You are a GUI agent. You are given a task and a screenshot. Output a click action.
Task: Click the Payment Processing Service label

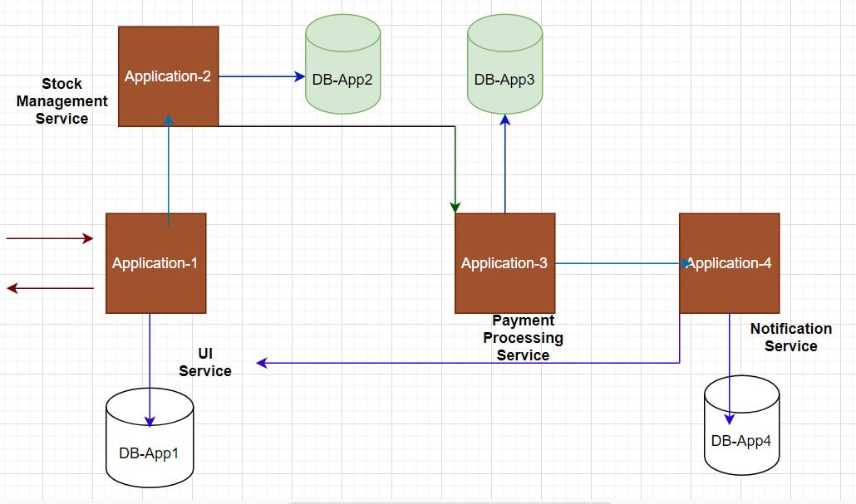(x=524, y=337)
